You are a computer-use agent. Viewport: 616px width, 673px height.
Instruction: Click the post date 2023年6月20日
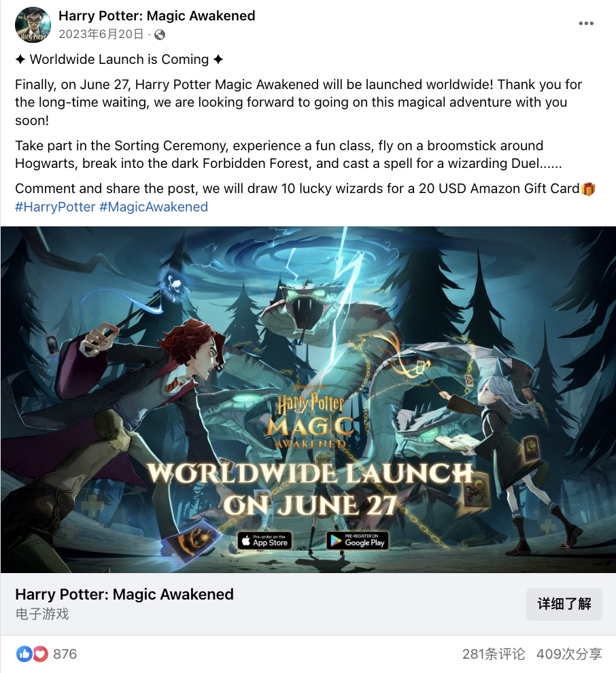pyautogui.click(x=101, y=35)
